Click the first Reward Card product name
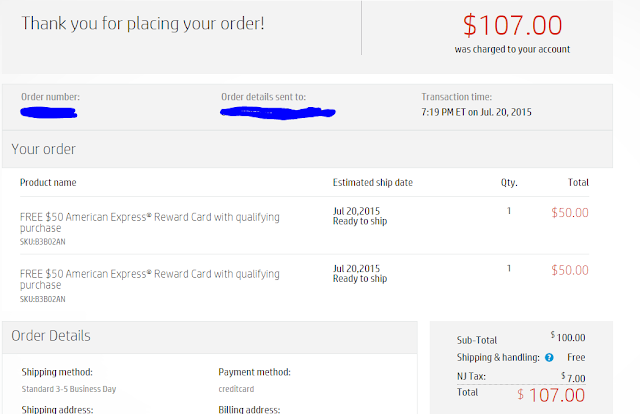Image resolution: width=640 pixels, height=414 pixels. click(150, 222)
